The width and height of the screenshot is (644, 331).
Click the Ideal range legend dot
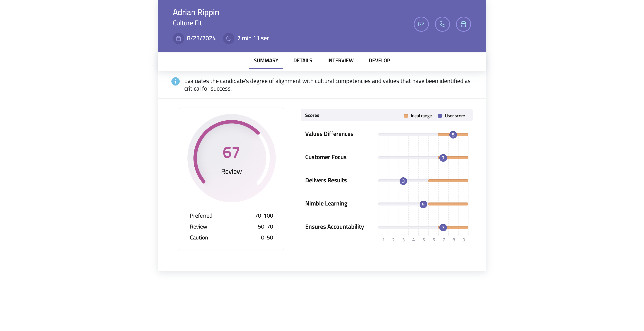click(406, 116)
